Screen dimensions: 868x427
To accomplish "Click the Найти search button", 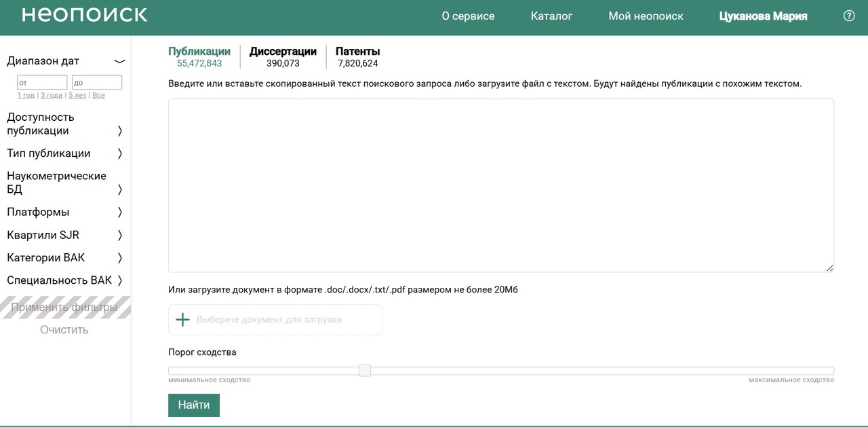I will point(194,405).
